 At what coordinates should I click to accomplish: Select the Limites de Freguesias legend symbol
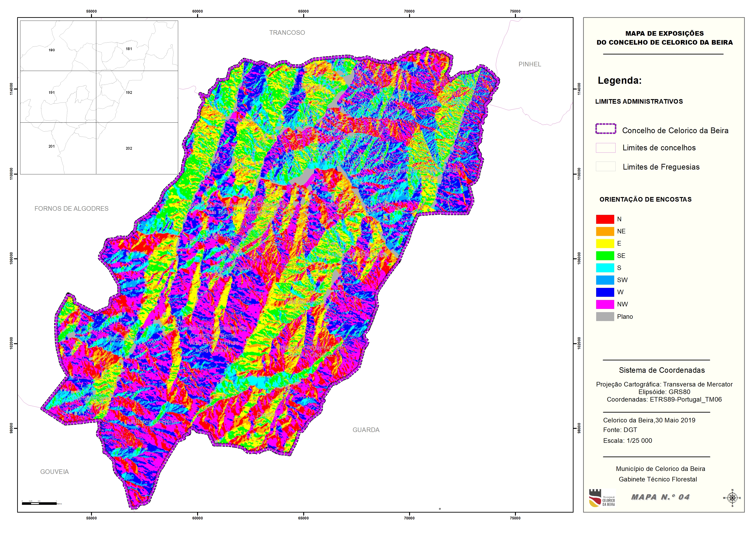606,166
